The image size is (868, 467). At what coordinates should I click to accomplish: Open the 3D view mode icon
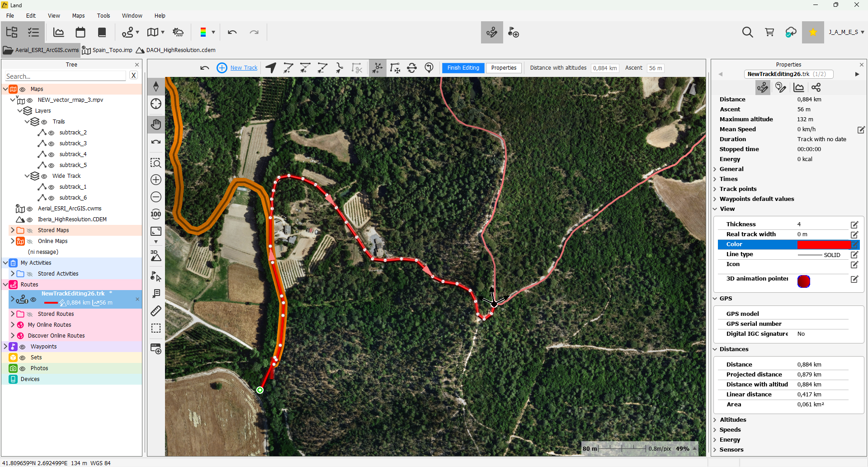[156, 256]
